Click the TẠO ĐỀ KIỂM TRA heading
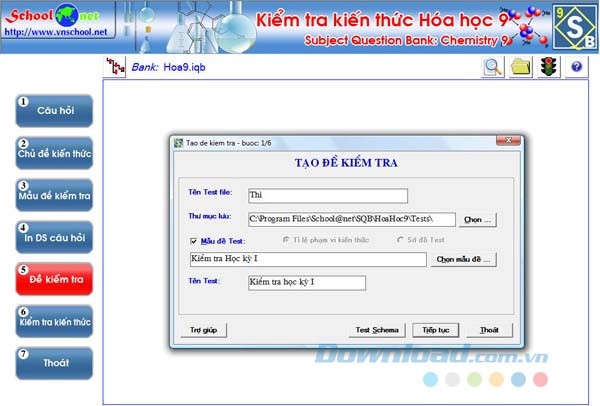The width and height of the screenshot is (600, 406). pos(346,163)
